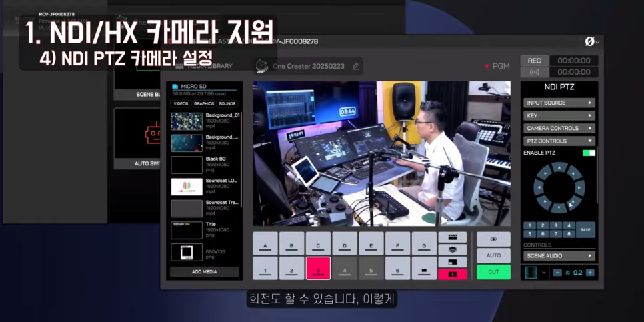
Task: Click the eye preview icon button
Action: click(493, 239)
